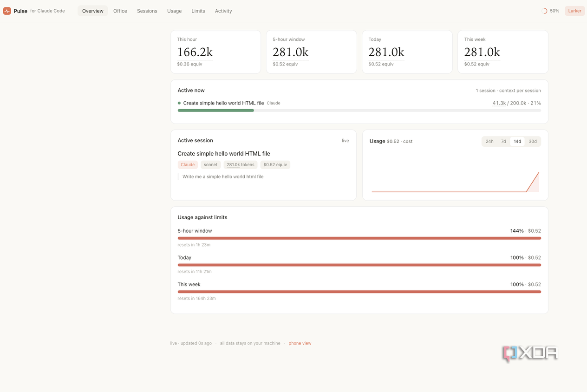Select the 14d usage range
The width and height of the screenshot is (587, 392).
[517, 141]
